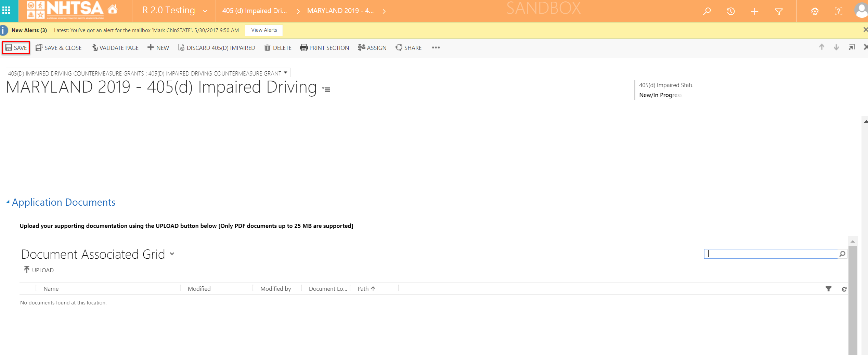The height and width of the screenshot is (355, 868).
Task: Click the document grid search field
Action: (770, 254)
